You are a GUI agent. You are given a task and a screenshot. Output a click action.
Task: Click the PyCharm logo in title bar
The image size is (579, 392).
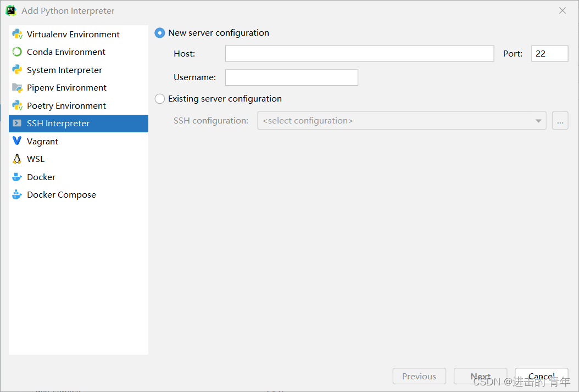11,10
